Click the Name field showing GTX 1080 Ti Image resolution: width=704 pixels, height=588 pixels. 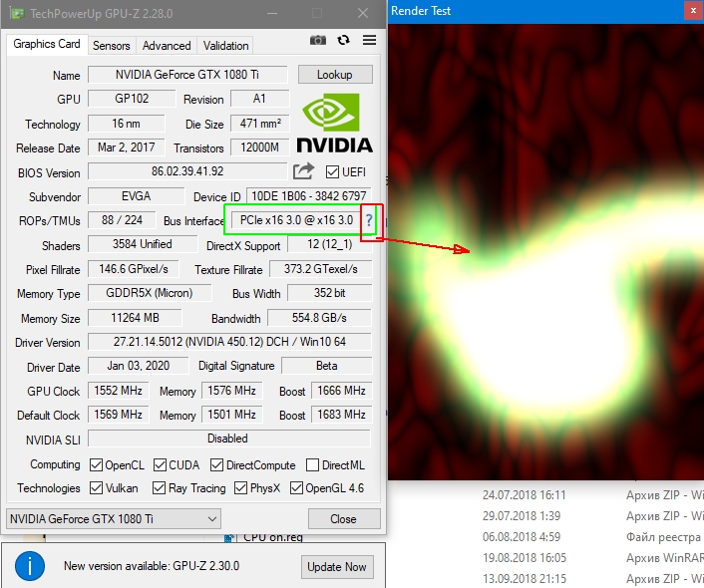click(187, 75)
